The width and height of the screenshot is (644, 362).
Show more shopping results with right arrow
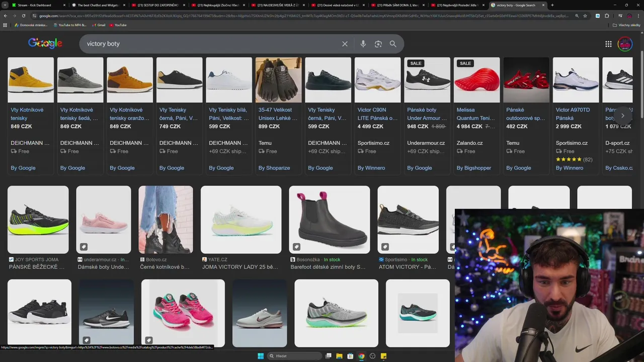click(x=622, y=116)
